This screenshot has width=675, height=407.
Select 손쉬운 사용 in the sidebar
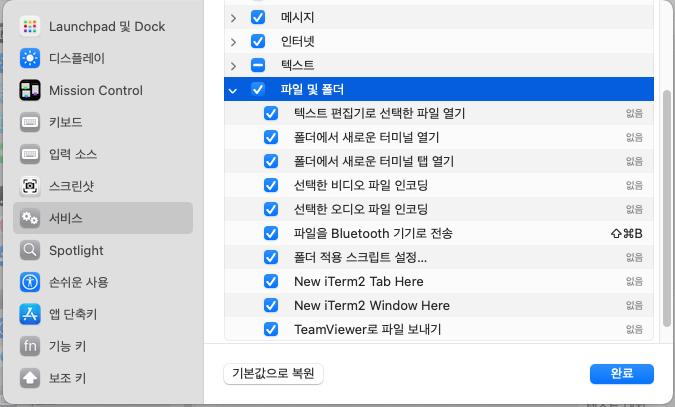tap(103, 282)
